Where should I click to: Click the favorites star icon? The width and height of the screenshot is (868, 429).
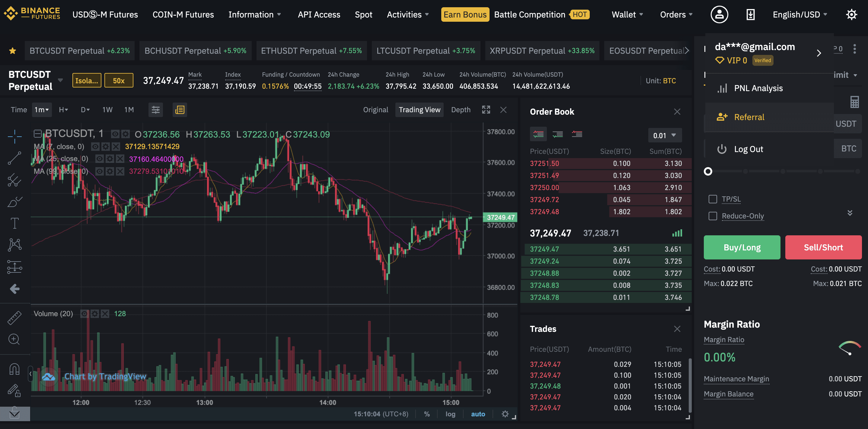click(12, 51)
